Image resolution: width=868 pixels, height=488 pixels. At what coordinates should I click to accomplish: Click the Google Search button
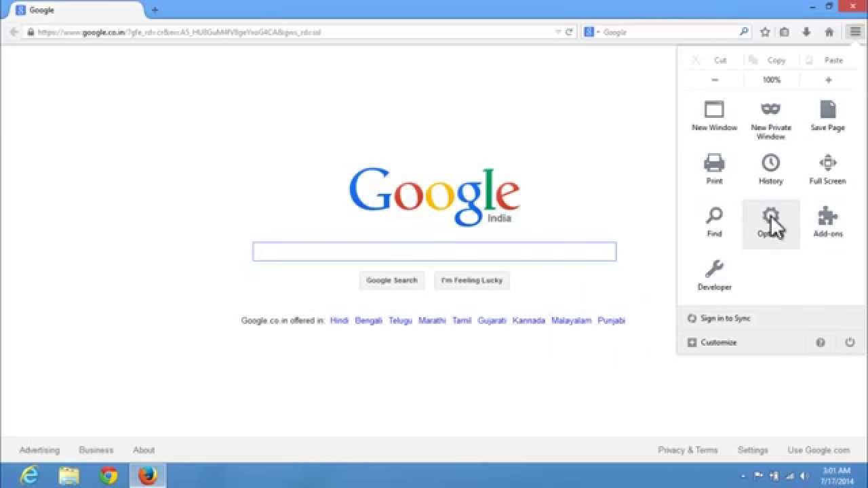tap(392, 281)
